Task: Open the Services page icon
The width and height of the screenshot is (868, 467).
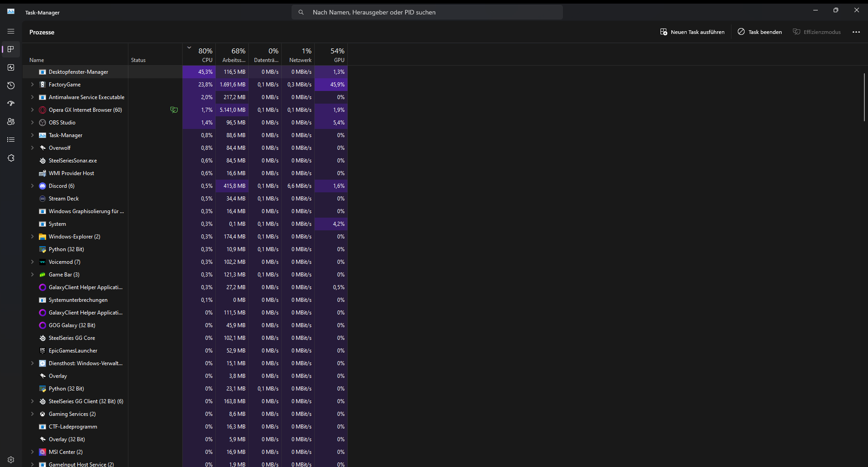Action: point(11,158)
